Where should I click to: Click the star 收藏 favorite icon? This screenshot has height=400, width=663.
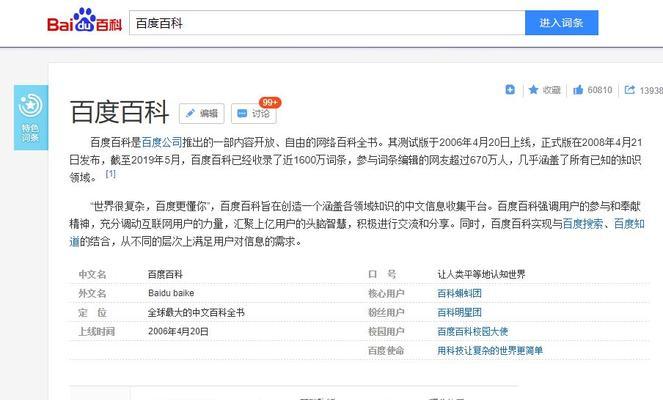pos(533,90)
